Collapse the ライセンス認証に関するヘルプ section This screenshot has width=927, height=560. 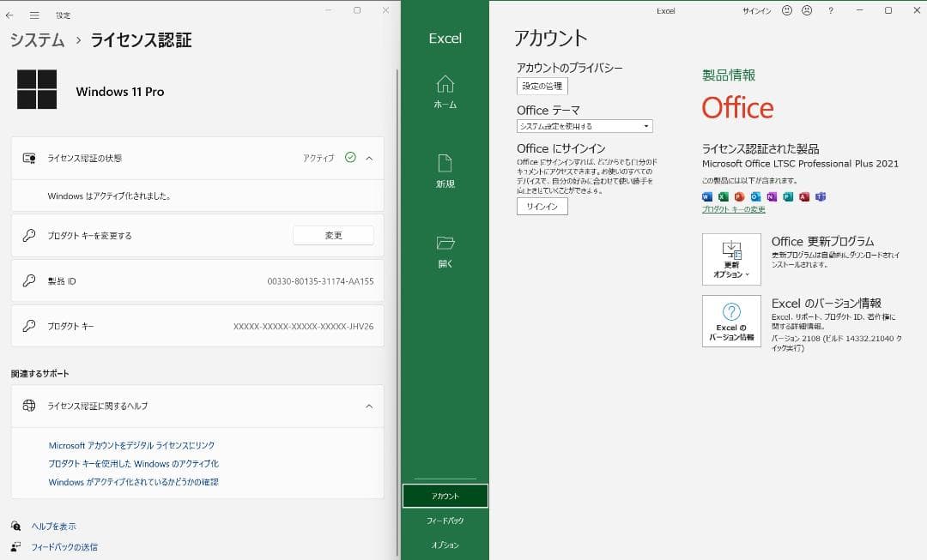(368, 406)
